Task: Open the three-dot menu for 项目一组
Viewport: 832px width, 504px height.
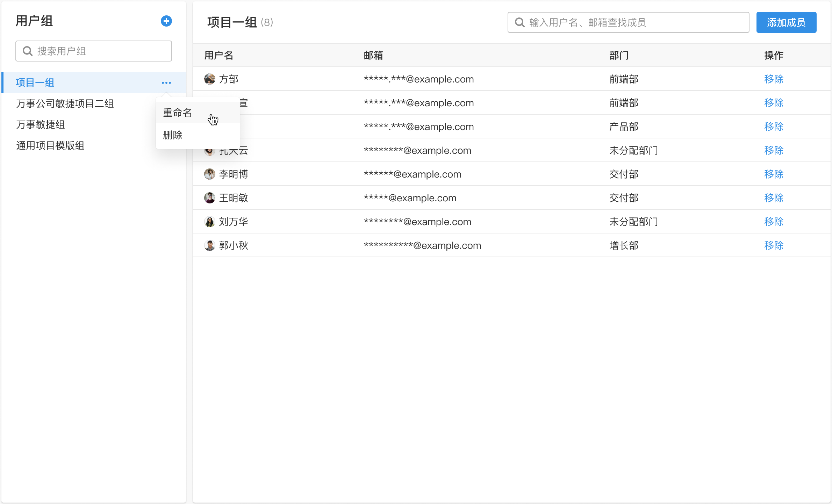Action: tap(166, 83)
